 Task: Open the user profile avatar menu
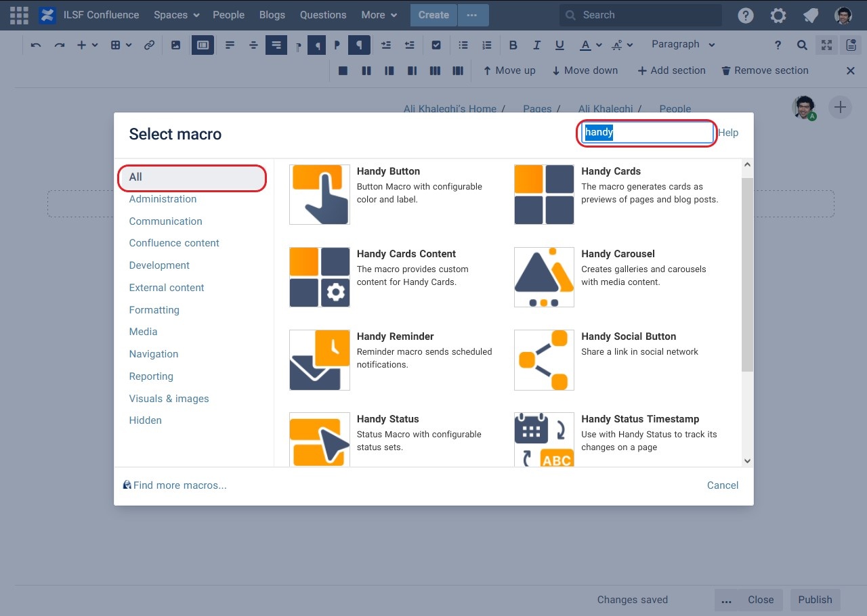click(843, 15)
